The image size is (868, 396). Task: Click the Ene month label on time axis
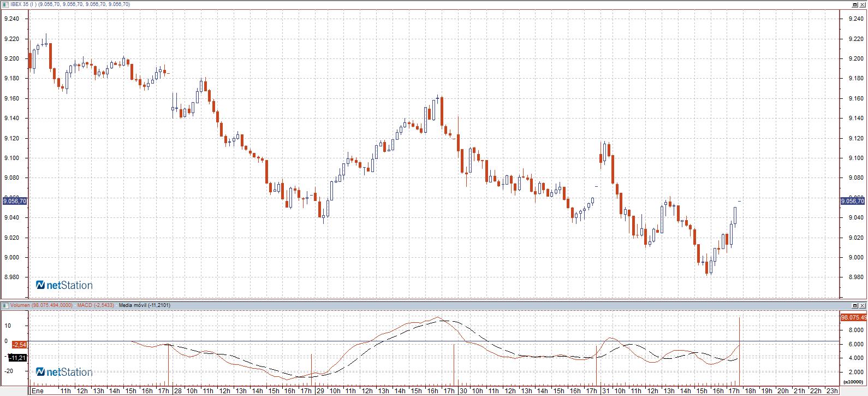pyautogui.click(x=37, y=391)
